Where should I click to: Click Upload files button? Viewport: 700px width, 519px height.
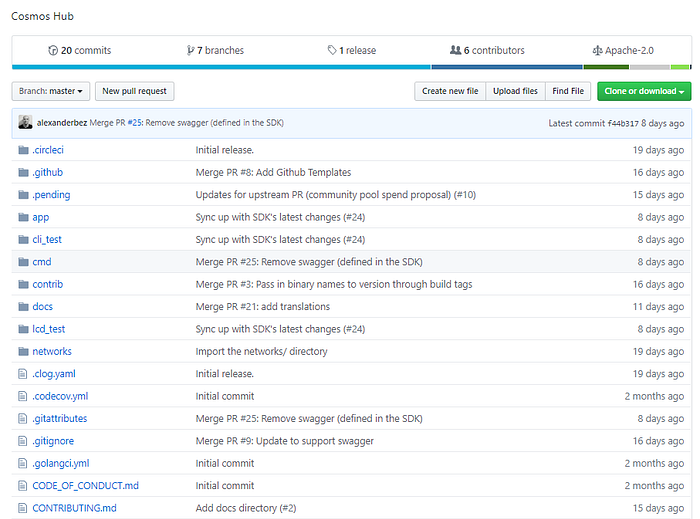pyautogui.click(x=515, y=91)
